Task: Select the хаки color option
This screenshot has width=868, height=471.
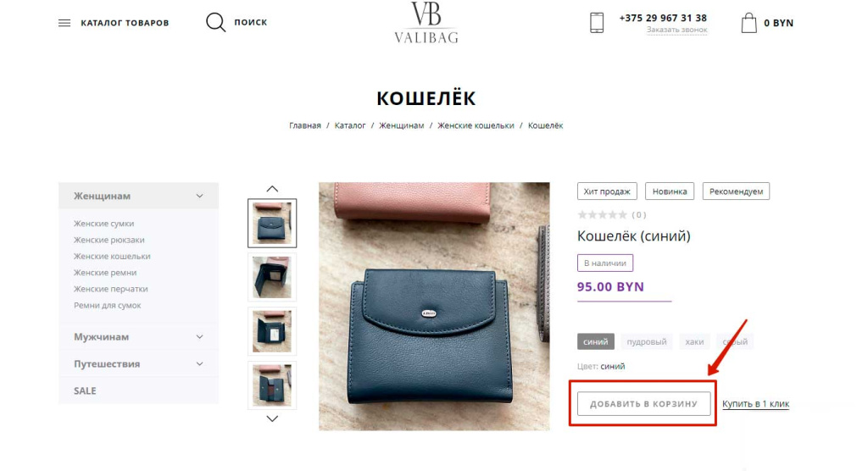Action: [x=694, y=341]
